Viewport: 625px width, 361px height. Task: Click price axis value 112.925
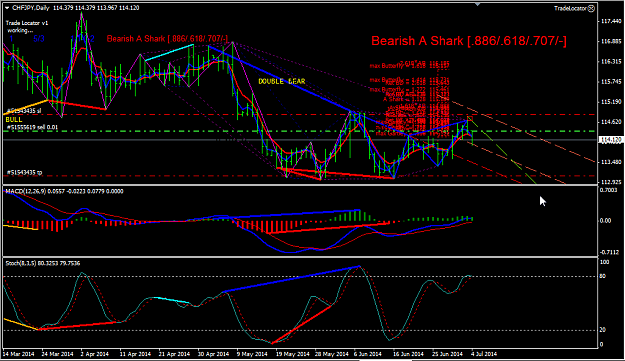pyautogui.click(x=610, y=182)
